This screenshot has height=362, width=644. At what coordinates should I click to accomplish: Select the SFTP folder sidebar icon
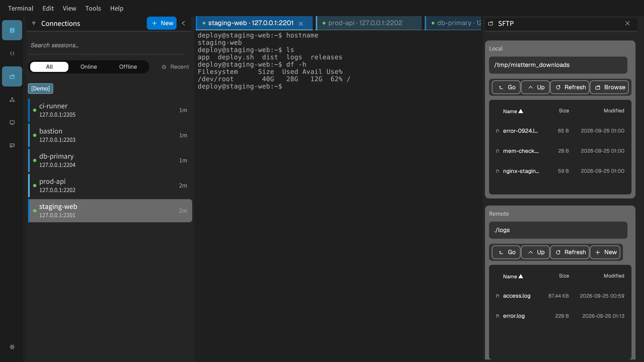coord(12,76)
